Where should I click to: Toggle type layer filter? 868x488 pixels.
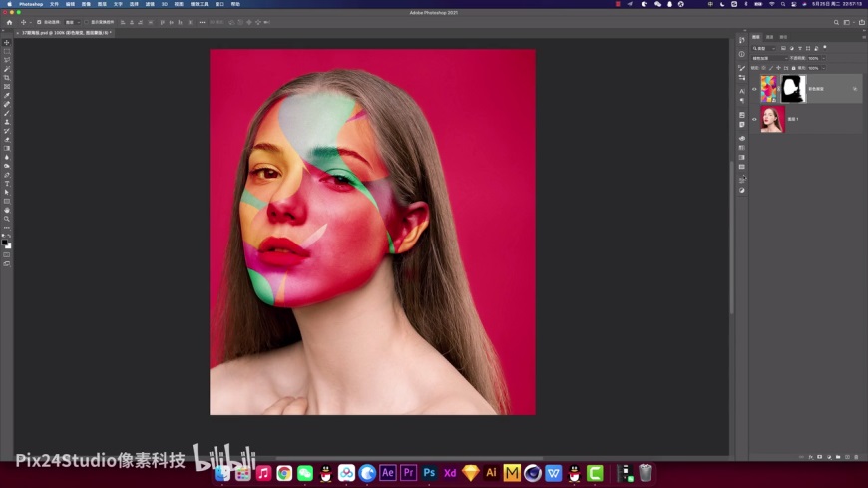tap(800, 49)
